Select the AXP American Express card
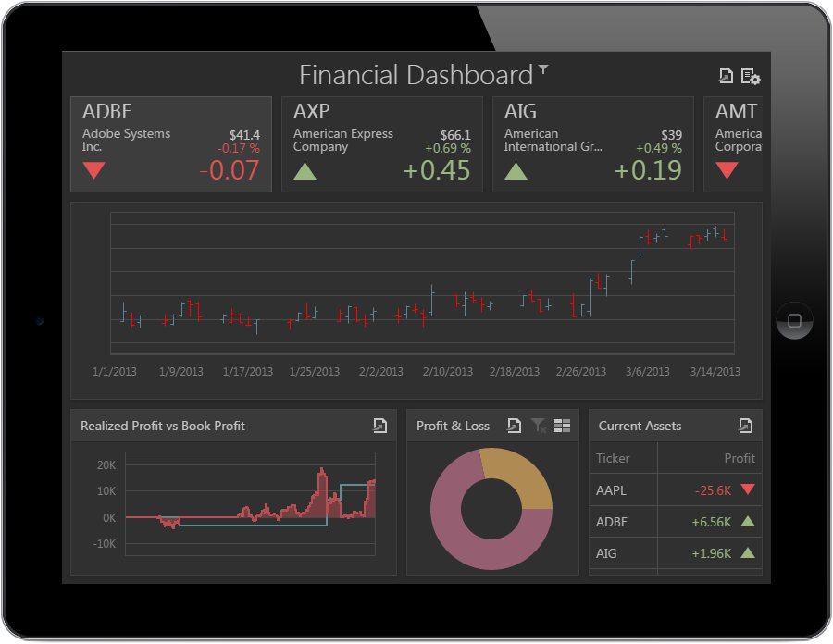This screenshot has height=644, width=833. (x=382, y=143)
